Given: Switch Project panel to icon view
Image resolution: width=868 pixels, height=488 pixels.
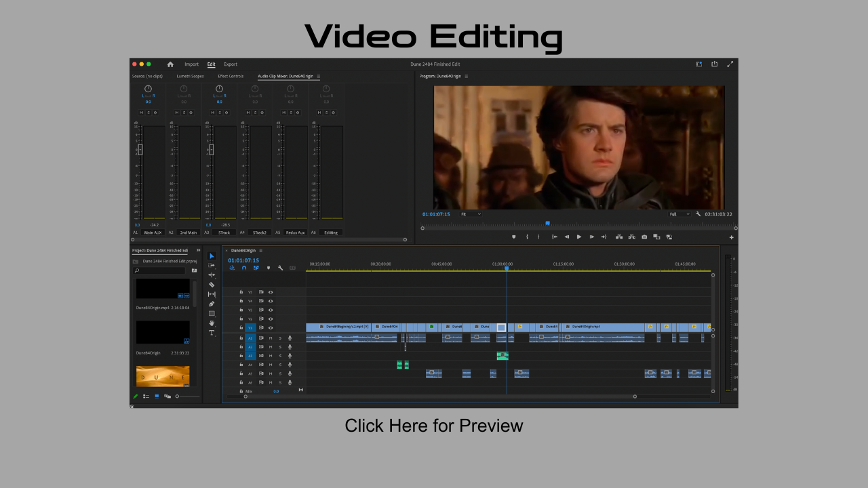Looking at the screenshot, I should [157, 396].
